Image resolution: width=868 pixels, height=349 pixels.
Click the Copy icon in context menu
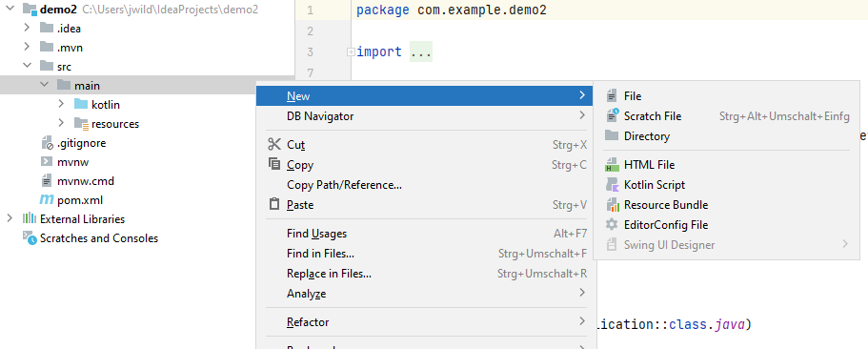pos(274,165)
